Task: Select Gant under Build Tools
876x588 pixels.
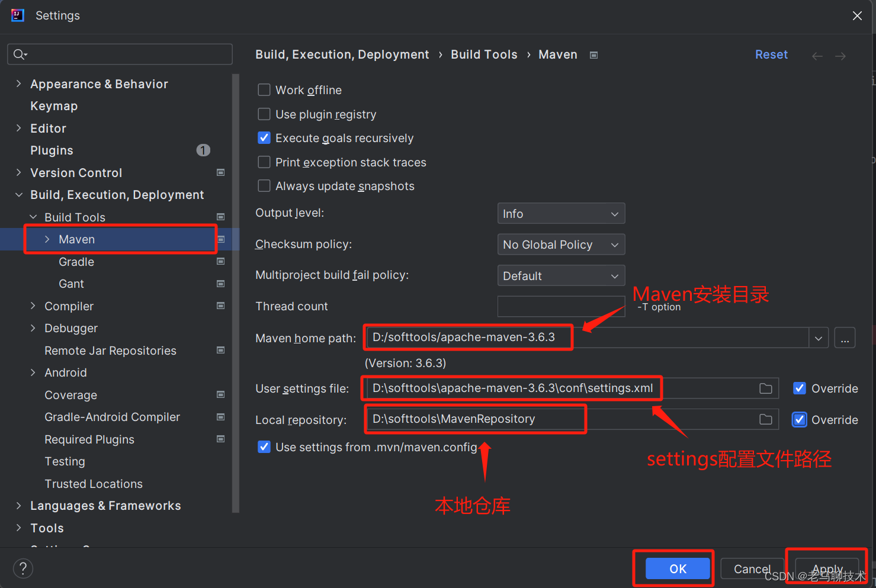Action: tap(71, 284)
